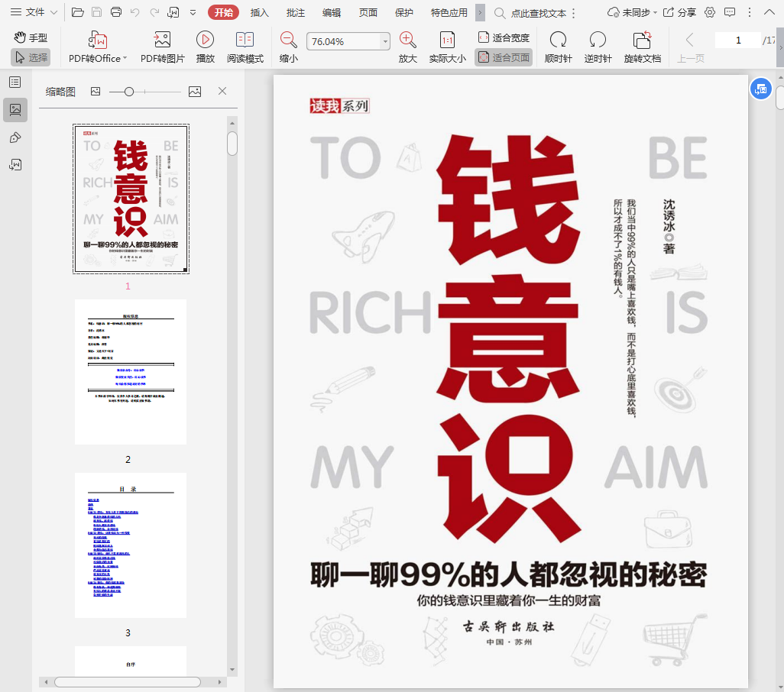Viewport: 784px width, 692px height.
Task: Click the 适合宽度 button
Action: (x=504, y=37)
